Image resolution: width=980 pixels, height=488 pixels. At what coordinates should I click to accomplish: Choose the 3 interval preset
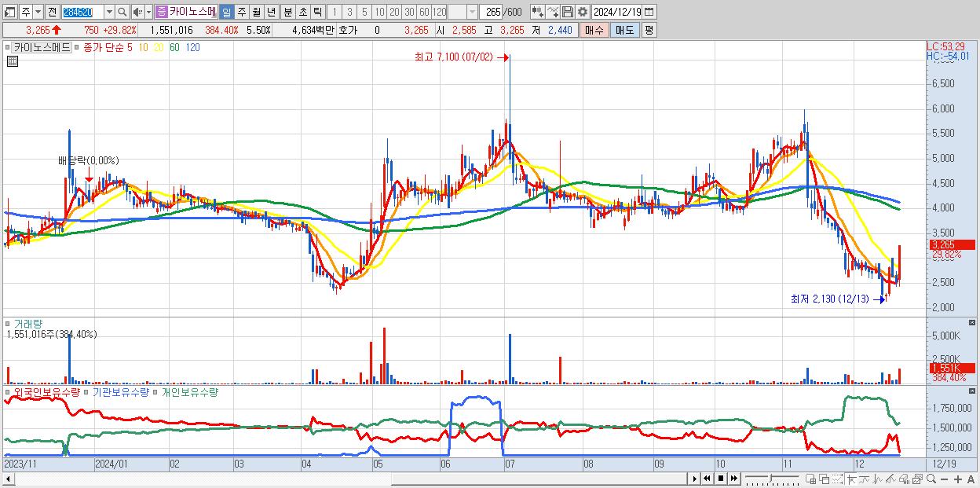pos(349,12)
